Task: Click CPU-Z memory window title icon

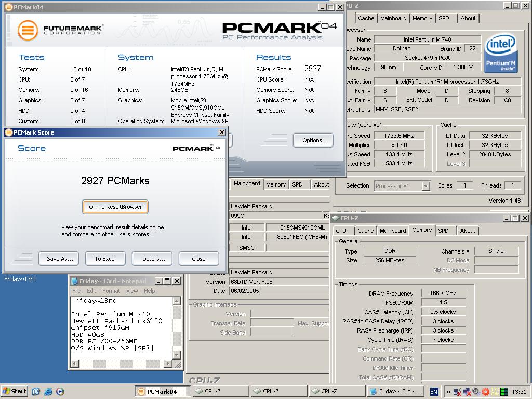Action: [336, 218]
